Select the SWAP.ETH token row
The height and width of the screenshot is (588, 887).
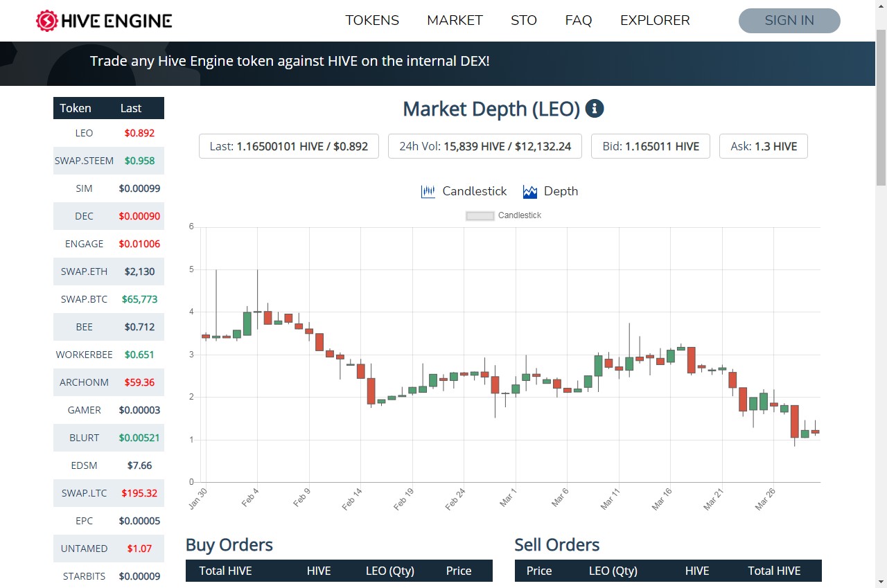pos(109,271)
